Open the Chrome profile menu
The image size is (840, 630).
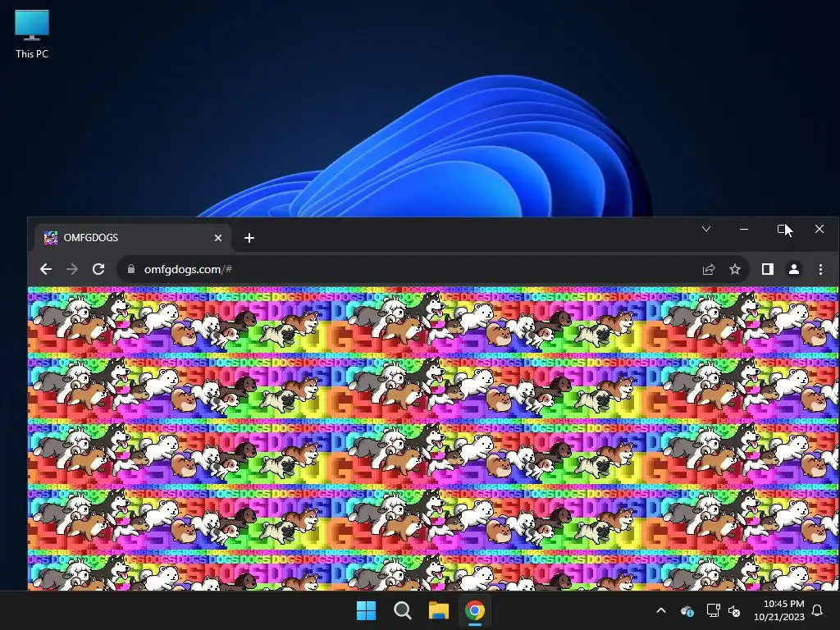coord(794,269)
